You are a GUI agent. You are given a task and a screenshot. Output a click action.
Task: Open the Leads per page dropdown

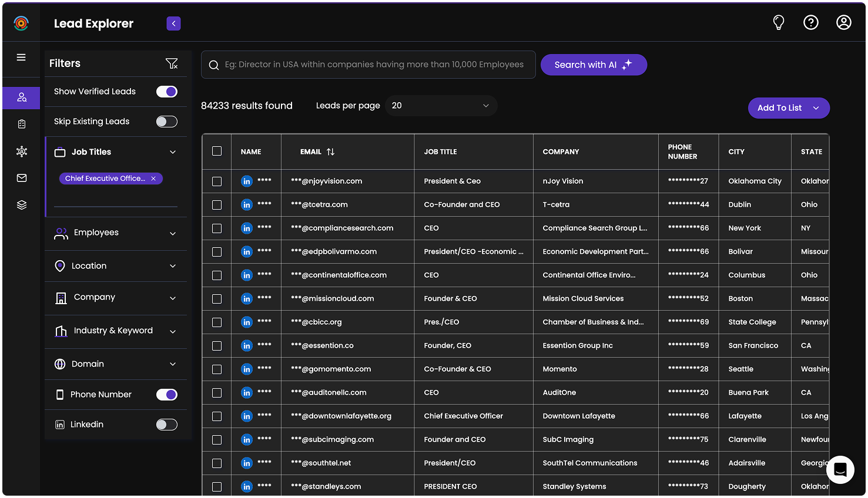click(x=441, y=106)
